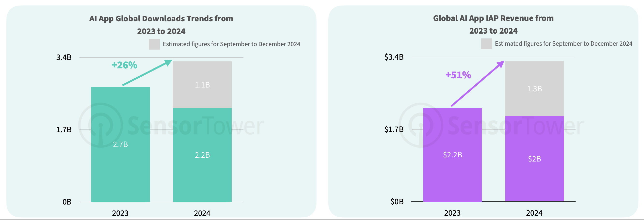The image size is (644, 220).
Task: Click the Sensor Tower watermark logo in revenue chart
Action: (421, 125)
